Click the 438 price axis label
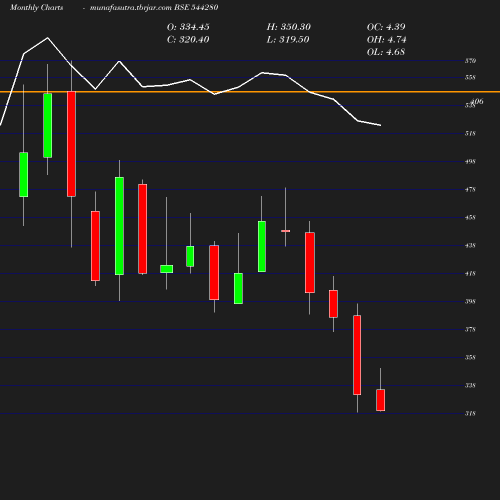 470,245
